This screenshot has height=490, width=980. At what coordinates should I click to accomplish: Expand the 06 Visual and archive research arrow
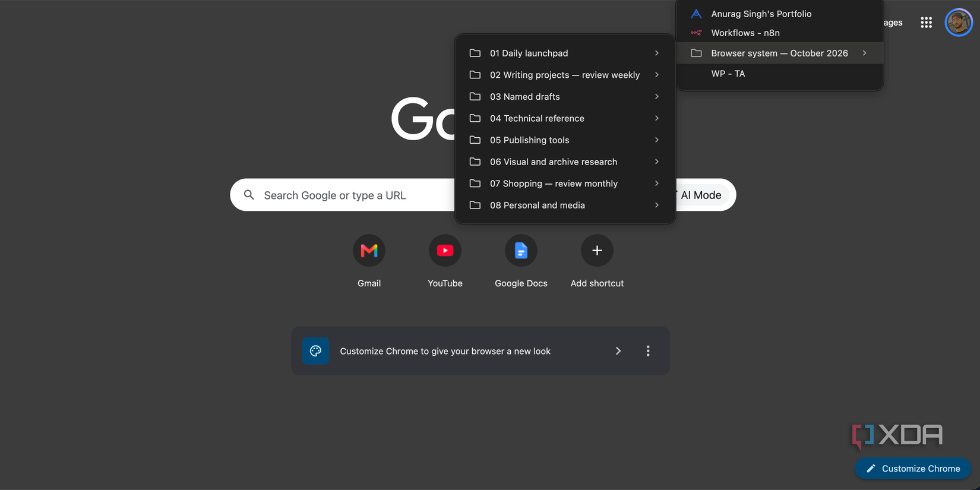point(657,162)
